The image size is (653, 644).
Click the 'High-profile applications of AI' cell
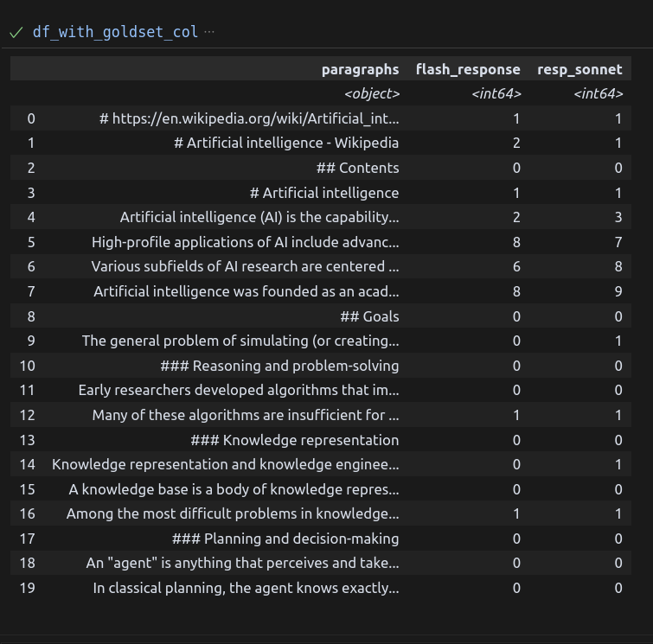coord(246,242)
